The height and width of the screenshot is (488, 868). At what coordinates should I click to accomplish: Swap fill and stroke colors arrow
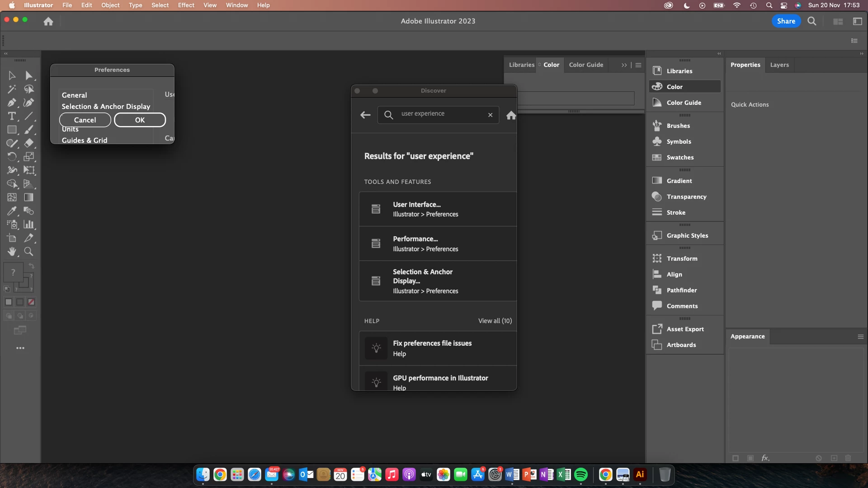(x=31, y=266)
